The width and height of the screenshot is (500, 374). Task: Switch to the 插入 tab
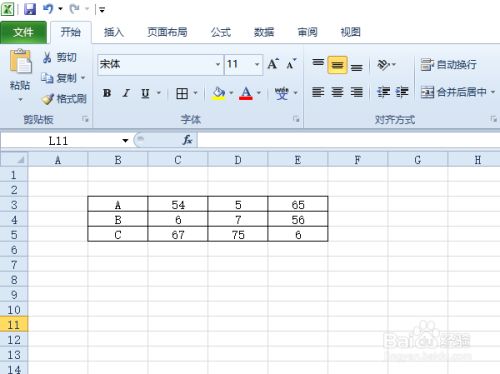point(114,32)
